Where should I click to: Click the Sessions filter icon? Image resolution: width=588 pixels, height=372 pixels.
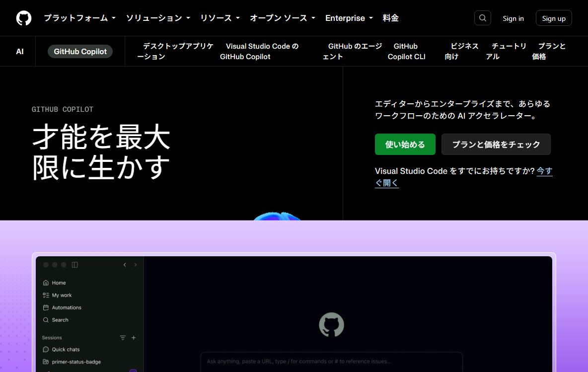click(x=123, y=338)
